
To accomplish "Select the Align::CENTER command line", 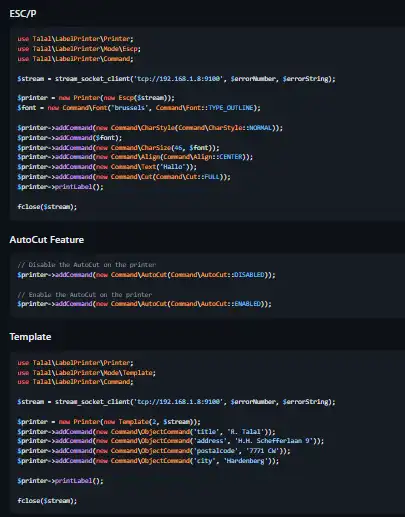I will point(135,157).
